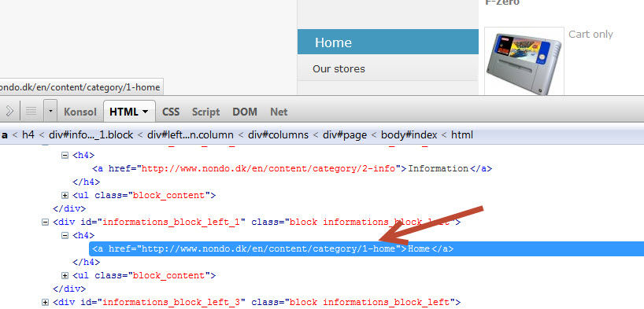Switch to the DOM tab

pyautogui.click(x=245, y=112)
